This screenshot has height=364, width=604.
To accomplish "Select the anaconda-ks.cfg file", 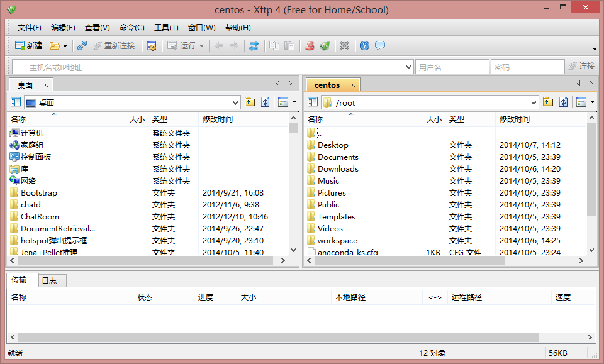I will coord(347,252).
